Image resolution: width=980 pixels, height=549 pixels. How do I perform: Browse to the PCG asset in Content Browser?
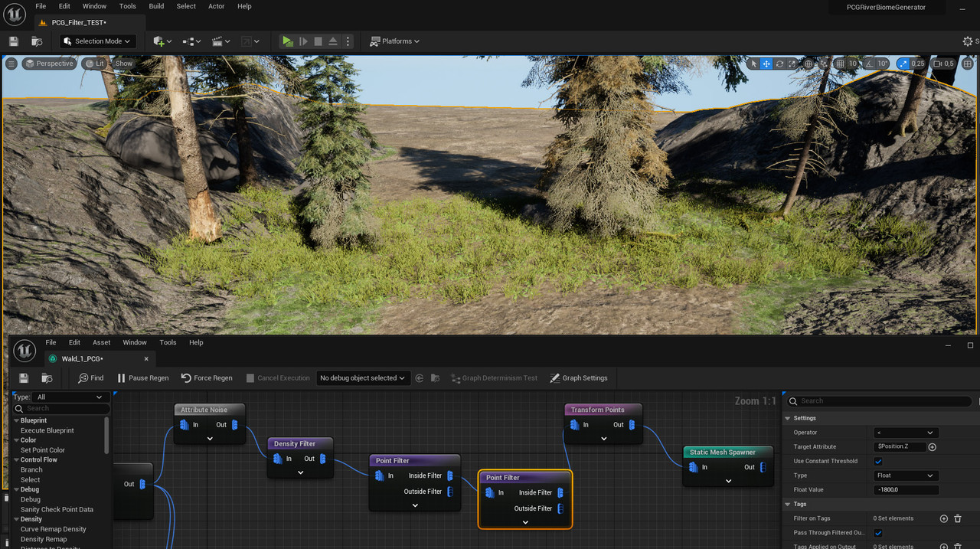pos(47,378)
